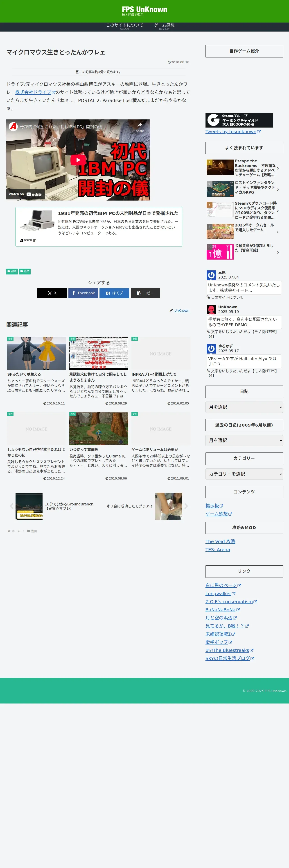289x868 pixels.
Task: Open related article INFRAプレイ動画上げたで
Action: pos(161,371)
